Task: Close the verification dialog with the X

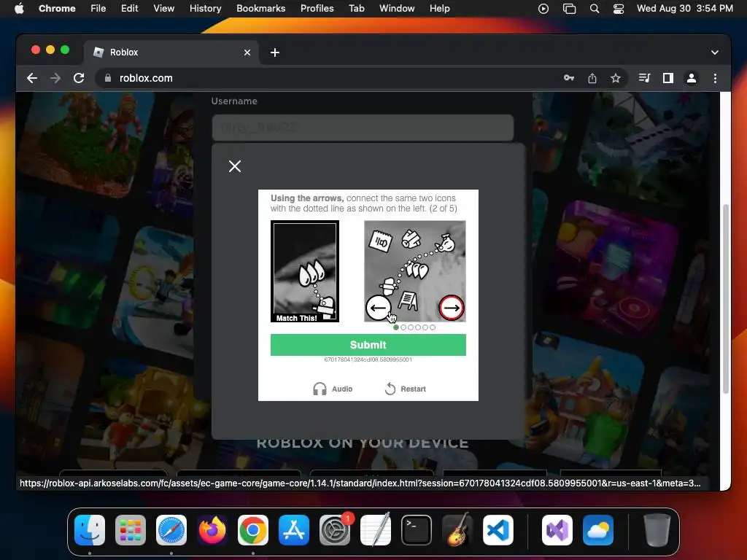Action: pos(234,166)
